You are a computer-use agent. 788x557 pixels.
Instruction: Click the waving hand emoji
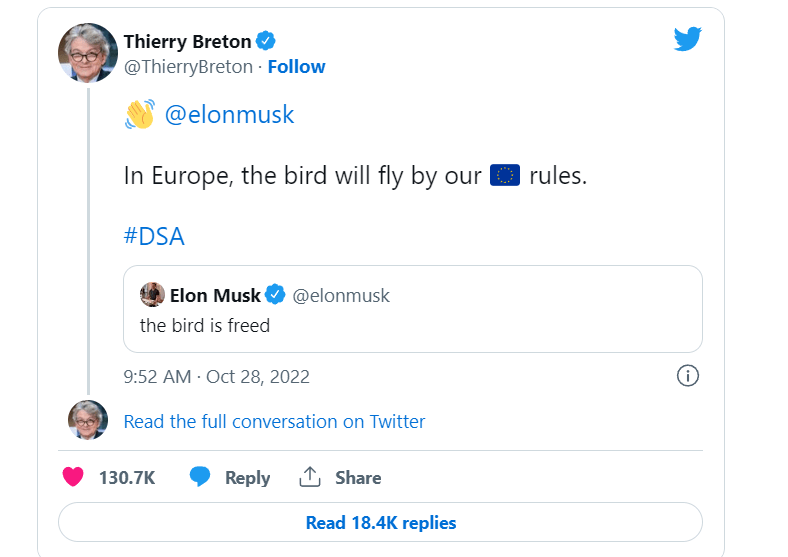tap(139, 114)
